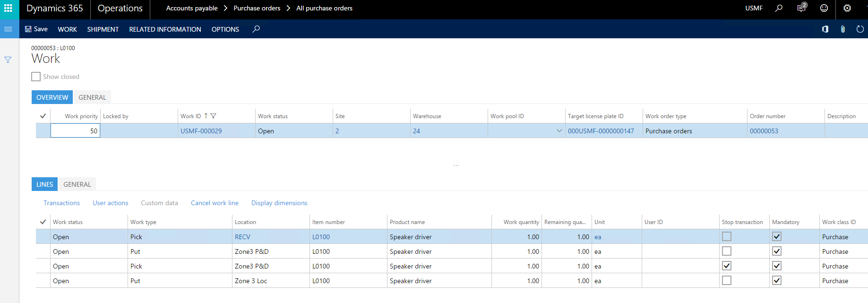Click the Work priority field with 50
Screen dimensions: 868x303
pos(75,131)
